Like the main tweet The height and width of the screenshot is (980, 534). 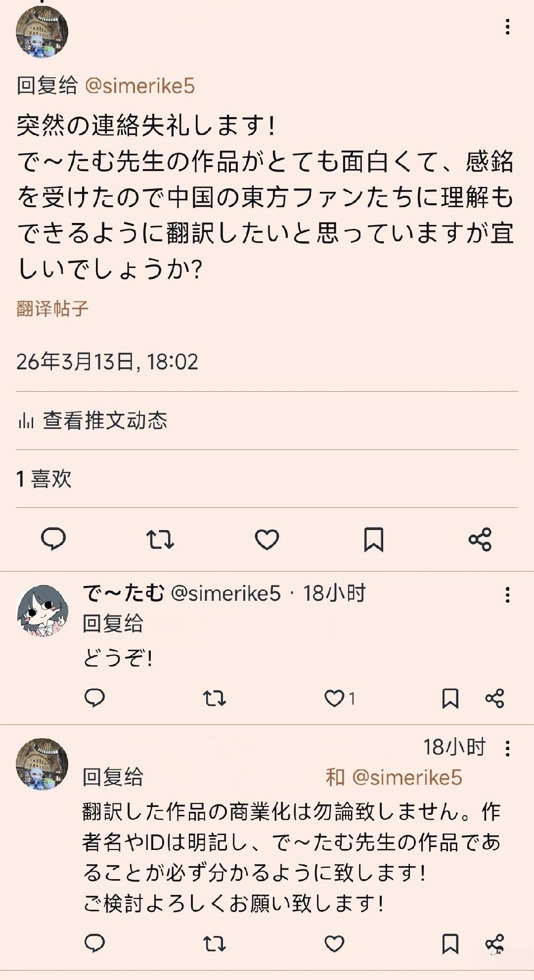click(x=267, y=539)
